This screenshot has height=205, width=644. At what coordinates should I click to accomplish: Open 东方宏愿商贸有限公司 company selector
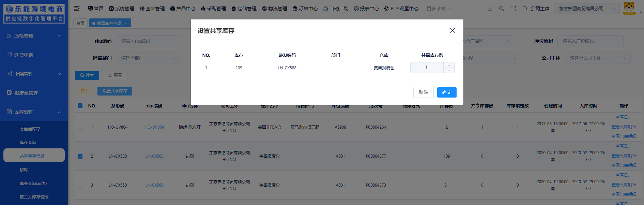click(586, 9)
